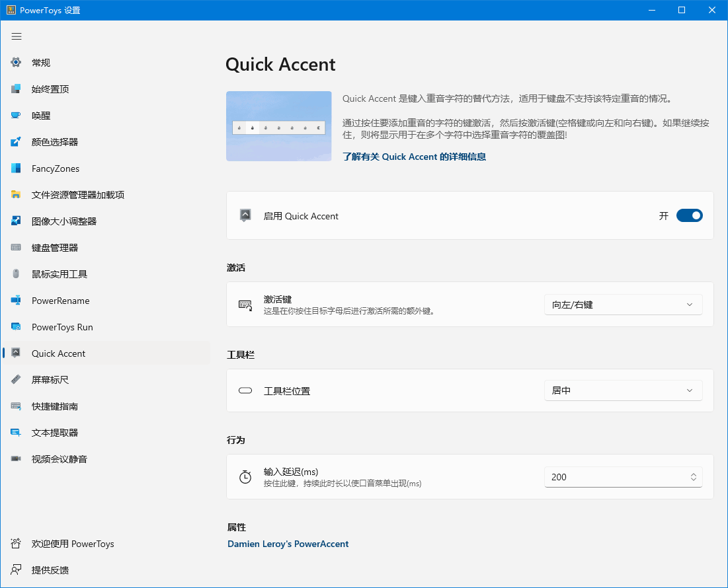Open 颜色选择器 settings

[x=55, y=142]
